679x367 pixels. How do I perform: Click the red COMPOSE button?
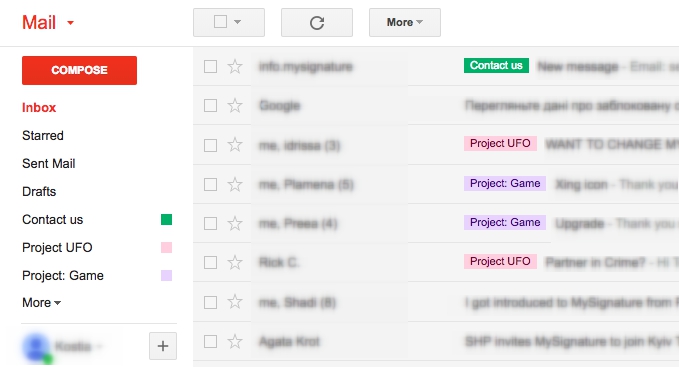click(x=79, y=70)
